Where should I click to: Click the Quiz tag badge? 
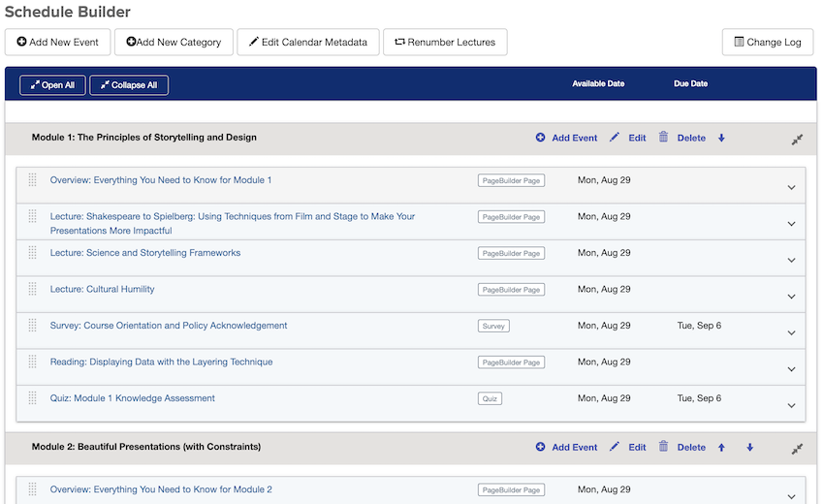[490, 398]
